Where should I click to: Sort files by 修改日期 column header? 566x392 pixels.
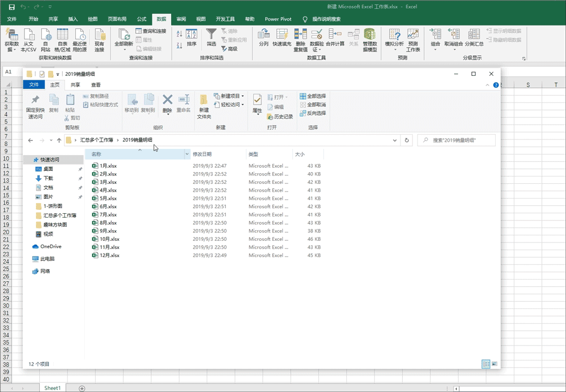click(x=218, y=154)
